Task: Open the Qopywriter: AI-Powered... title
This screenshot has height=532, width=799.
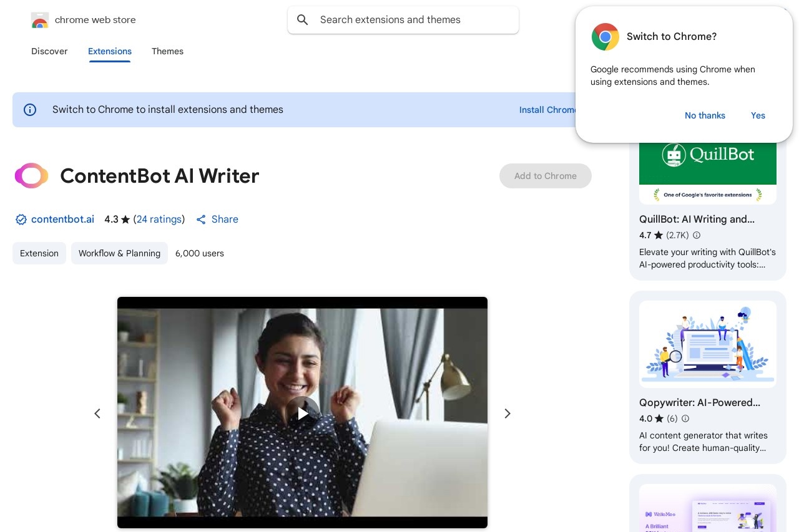Action: (x=700, y=402)
